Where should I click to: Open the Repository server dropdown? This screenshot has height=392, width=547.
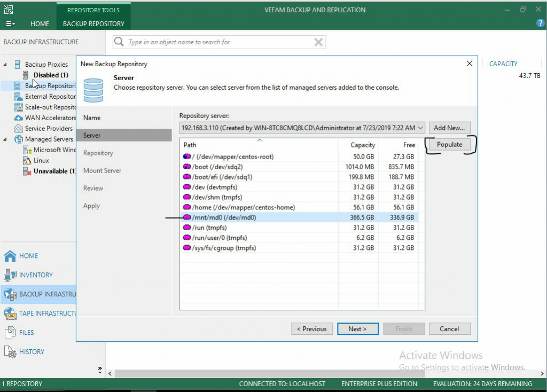pyautogui.click(x=420, y=128)
